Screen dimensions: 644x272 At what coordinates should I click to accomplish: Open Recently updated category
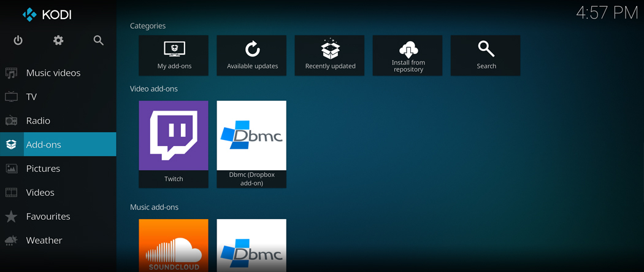point(329,55)
